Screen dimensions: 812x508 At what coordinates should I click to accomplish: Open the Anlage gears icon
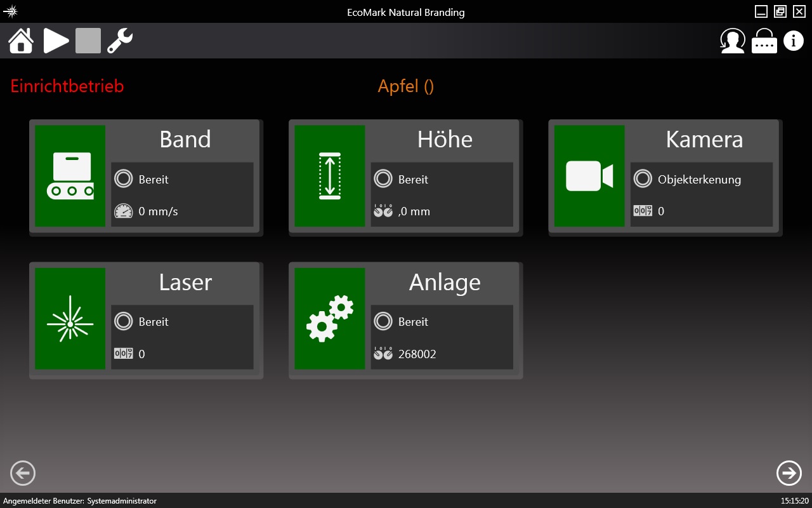click(x=330, y=318)
